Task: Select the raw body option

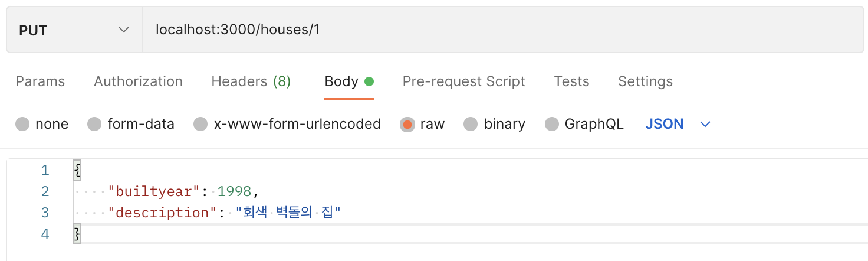Action: [407, 125]
